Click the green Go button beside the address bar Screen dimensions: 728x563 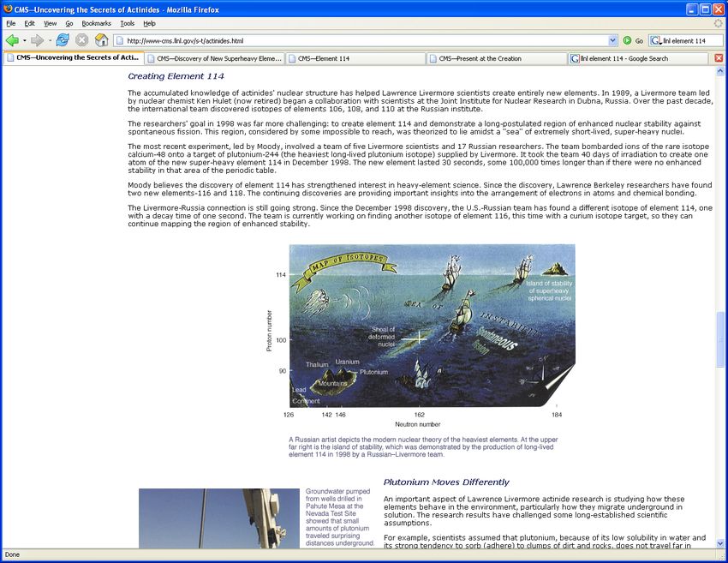click(x=633, y=41)
